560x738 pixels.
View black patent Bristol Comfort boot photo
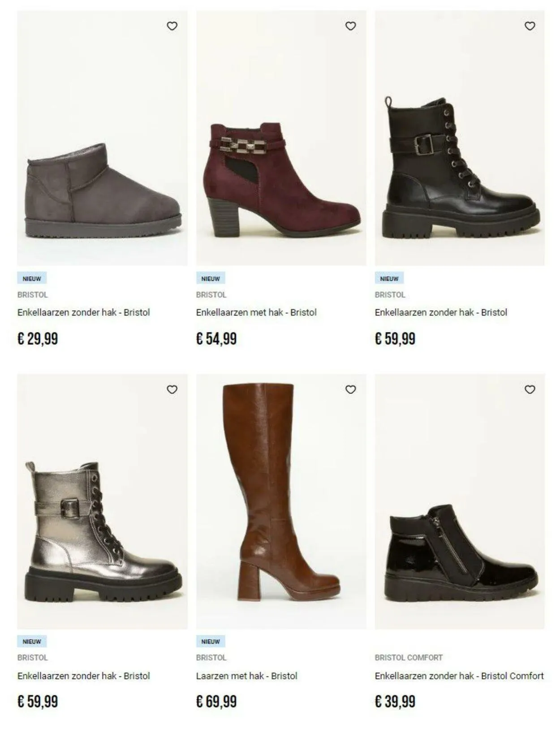click(x=460, y=501)
